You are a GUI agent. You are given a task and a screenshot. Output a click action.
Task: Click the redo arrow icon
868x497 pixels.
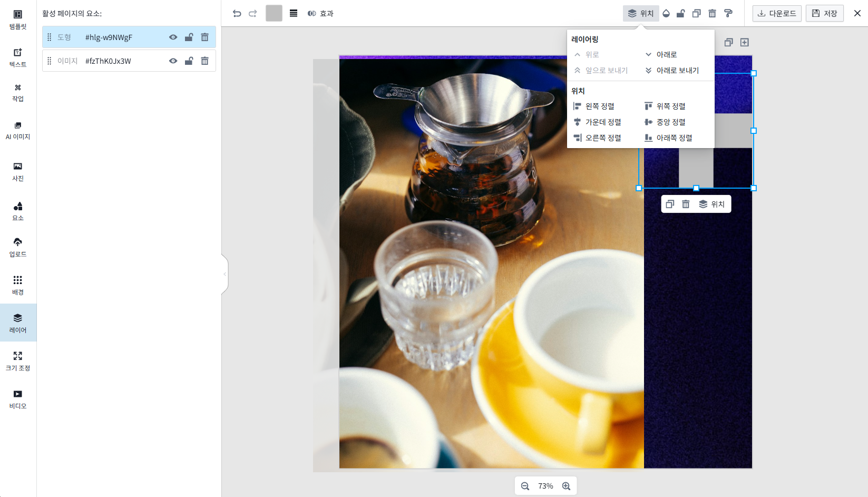253,13
